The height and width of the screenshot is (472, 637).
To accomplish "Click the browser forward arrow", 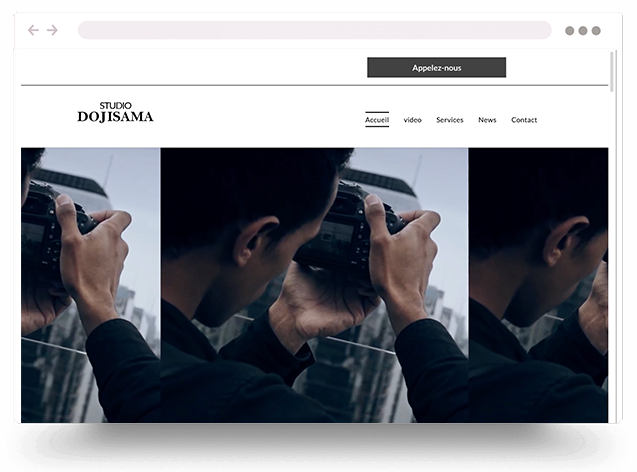I will coord(52,31).
